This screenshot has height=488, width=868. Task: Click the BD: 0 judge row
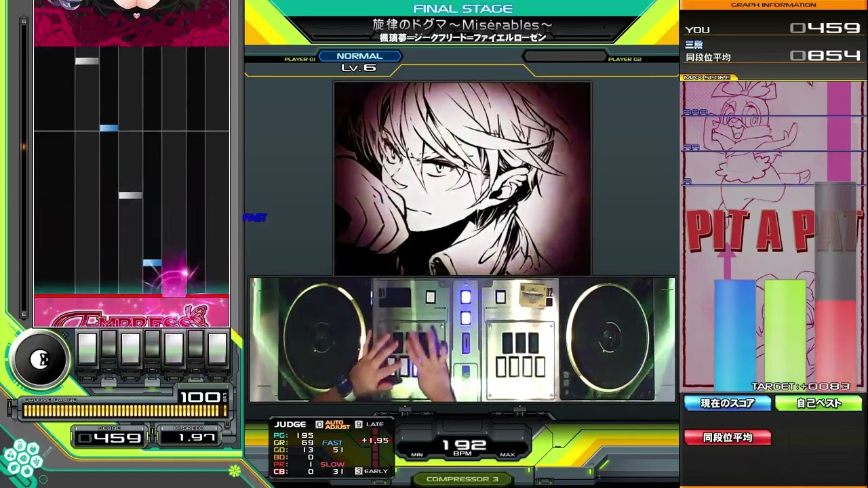pos(294,457)
